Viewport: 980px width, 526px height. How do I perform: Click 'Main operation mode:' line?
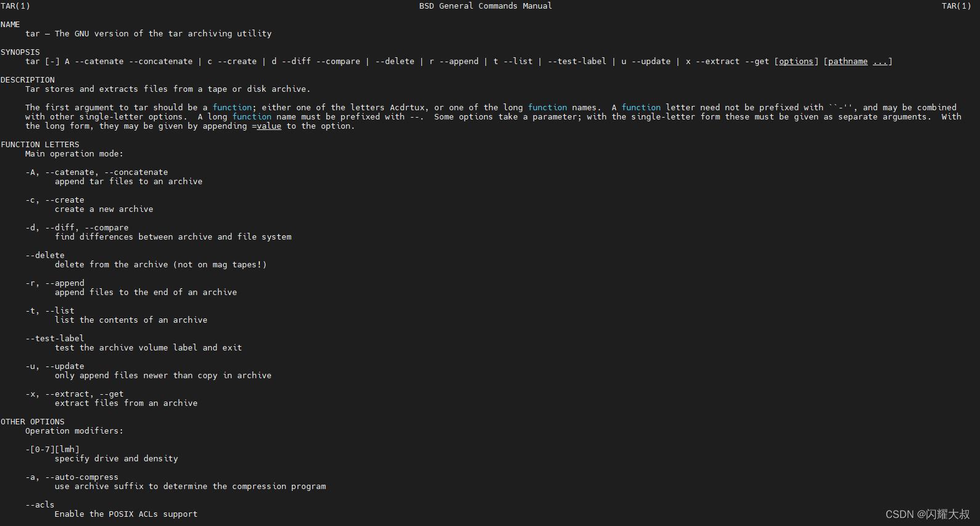pos(75,154)
